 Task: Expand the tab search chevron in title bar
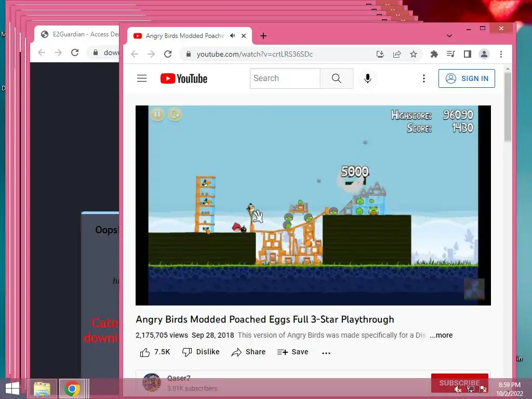[449, 36]
